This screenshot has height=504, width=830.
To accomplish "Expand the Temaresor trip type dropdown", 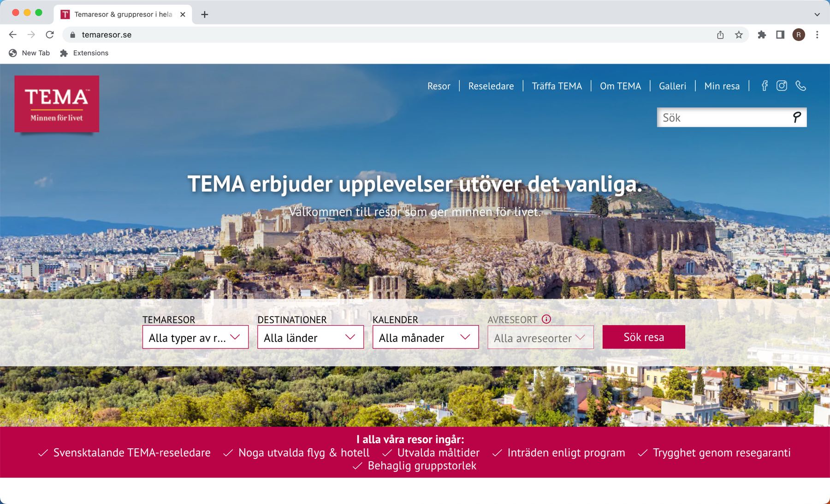I will tap(196, 337).
